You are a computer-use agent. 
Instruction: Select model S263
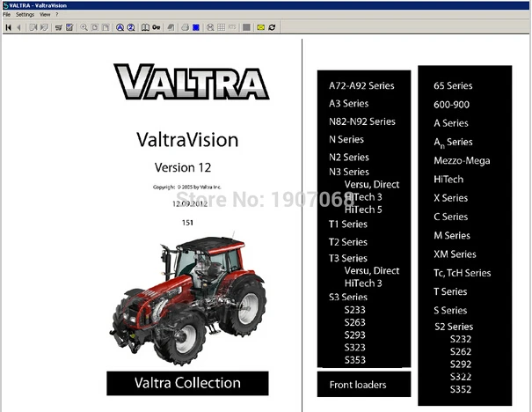pyautogui.click(x=355, y=322)
